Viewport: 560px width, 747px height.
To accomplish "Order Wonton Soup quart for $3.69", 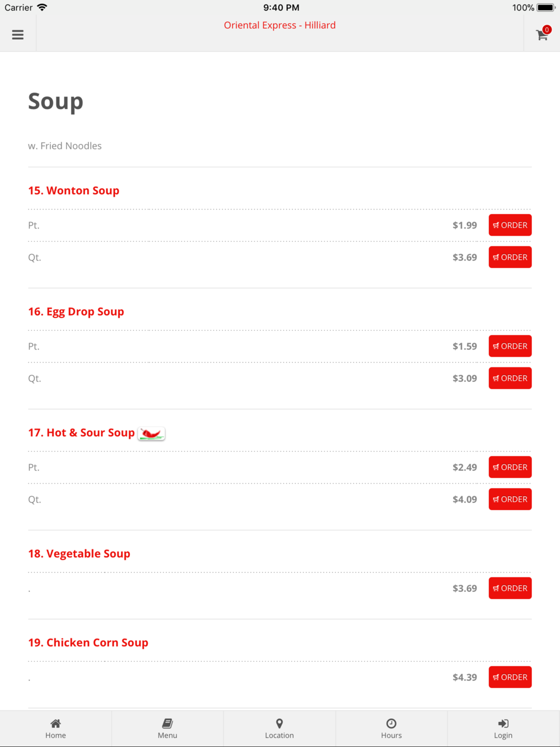I will (x=510, y=257).
